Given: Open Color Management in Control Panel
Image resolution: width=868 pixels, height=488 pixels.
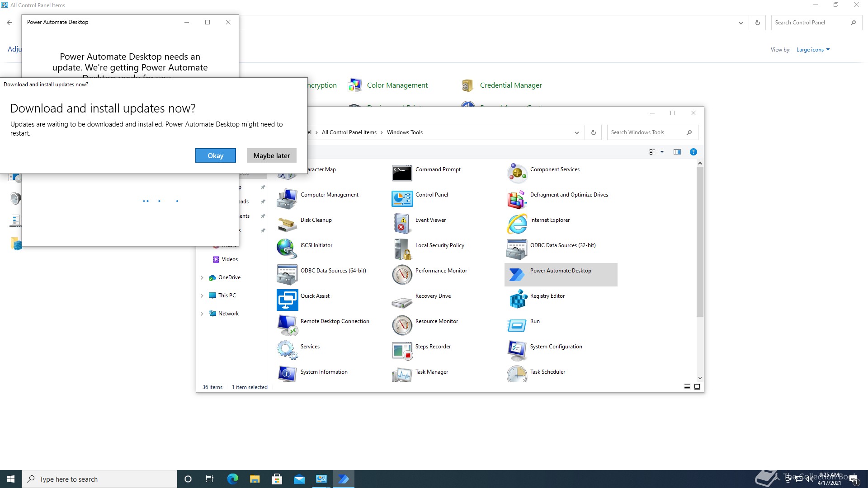Looking at the screenshot, I should pos(397,85).
